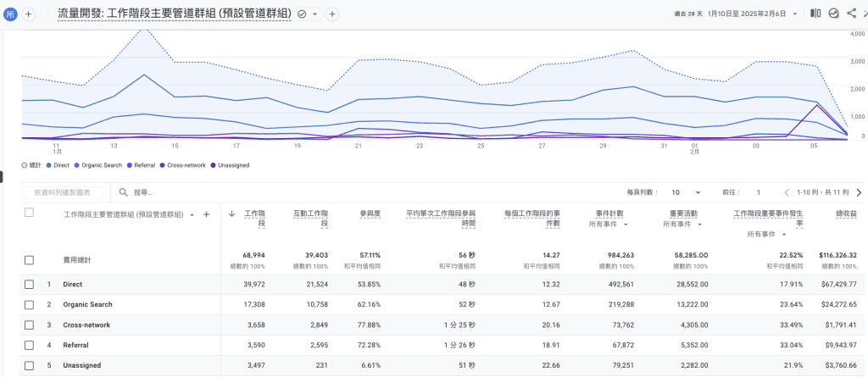
Task: Sort by the 總收益 column header
Action: (x=847, y=214)
